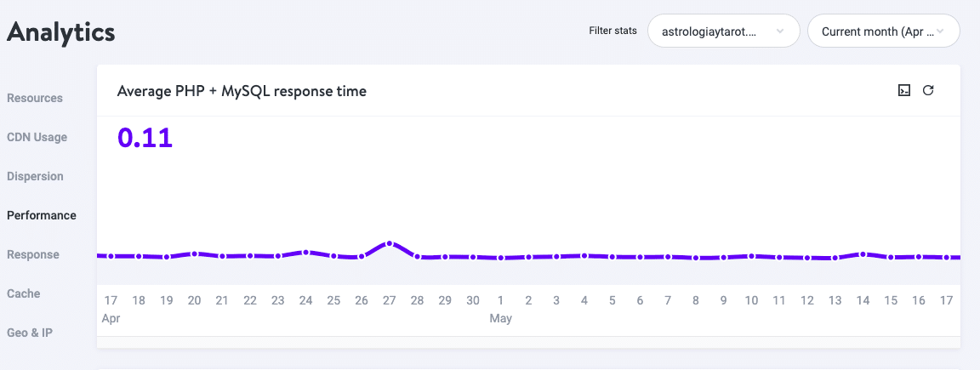Click the May 14 data point
Viewport: 980px width, 370px height.
click(863, 253)
